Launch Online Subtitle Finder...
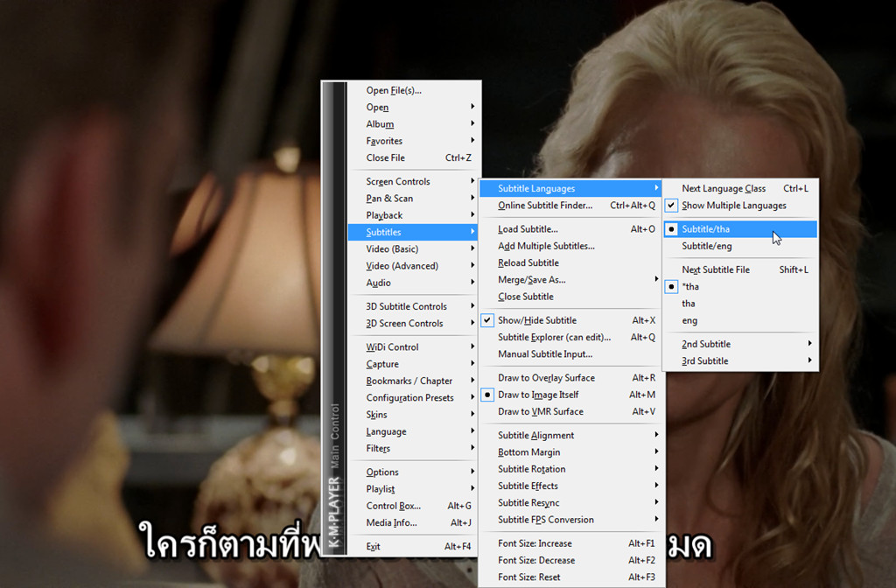The width and height of the screenshot is (896, 588). [x=570, y=206]
